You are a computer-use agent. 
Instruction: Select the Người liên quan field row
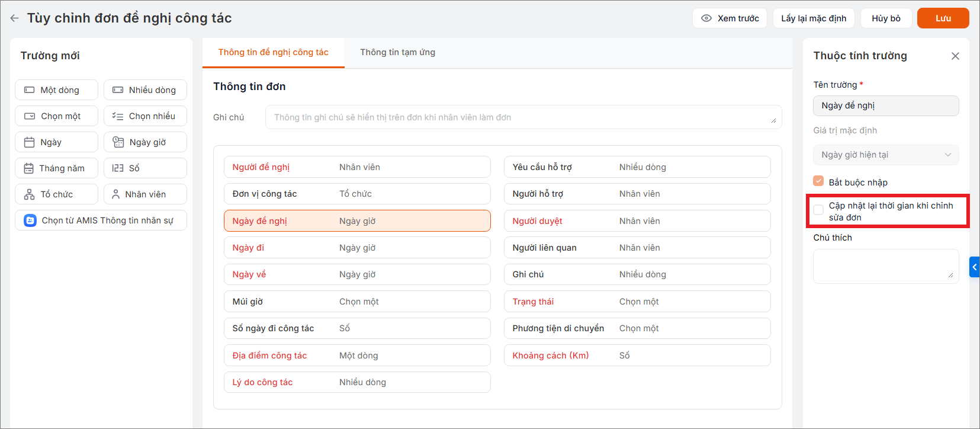tap(637, 248)
